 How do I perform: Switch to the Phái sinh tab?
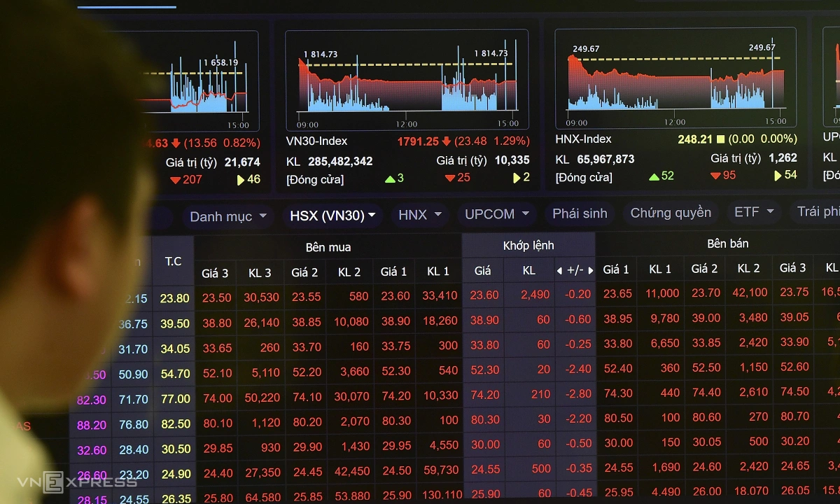(580, 213)
